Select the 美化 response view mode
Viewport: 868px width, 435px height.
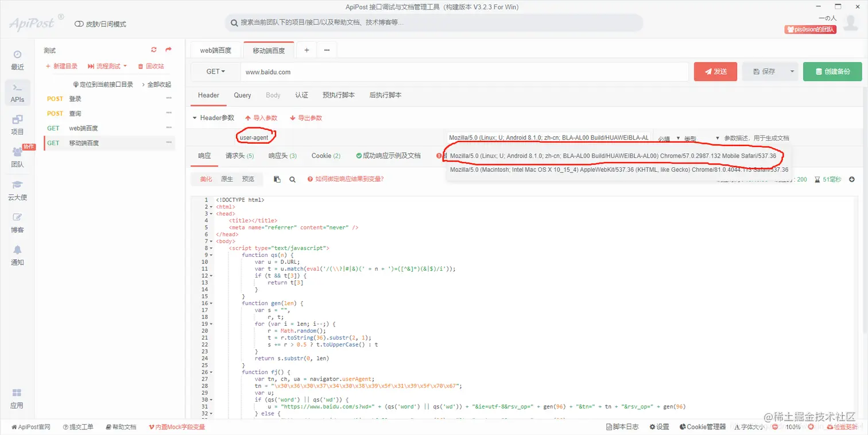pyautogui.click(x=206, y=179)
